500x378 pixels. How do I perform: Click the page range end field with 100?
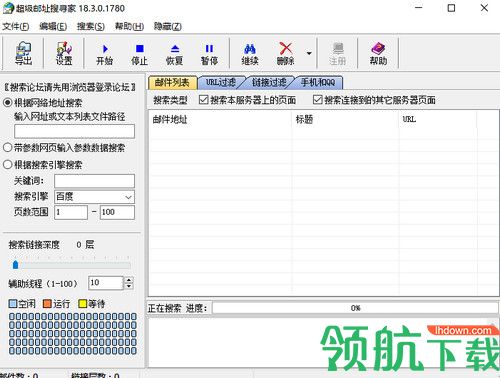(x=117, y=212)
